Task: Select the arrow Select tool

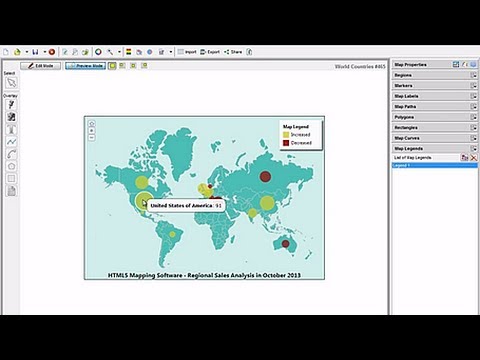Action: click(x=12, y=83)
